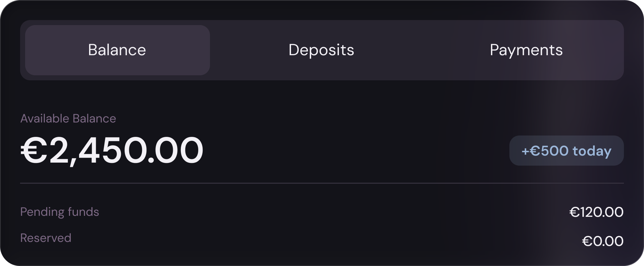This screenshot has height=266, width=644.
Task: Click the divider line below the balance
Action: [x=322, y=183]
